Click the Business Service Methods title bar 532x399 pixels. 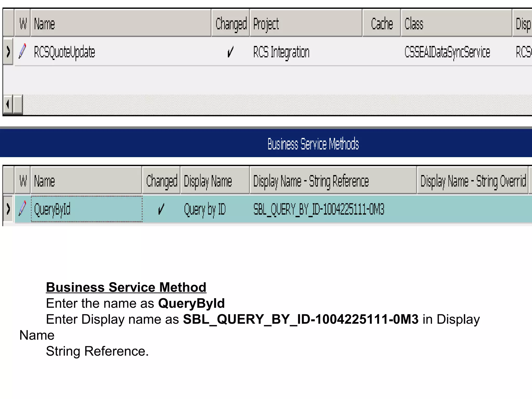coord(266,143)
